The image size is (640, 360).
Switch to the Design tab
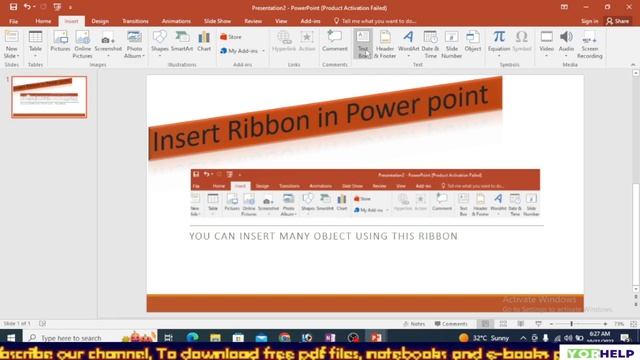coord(100,21)
